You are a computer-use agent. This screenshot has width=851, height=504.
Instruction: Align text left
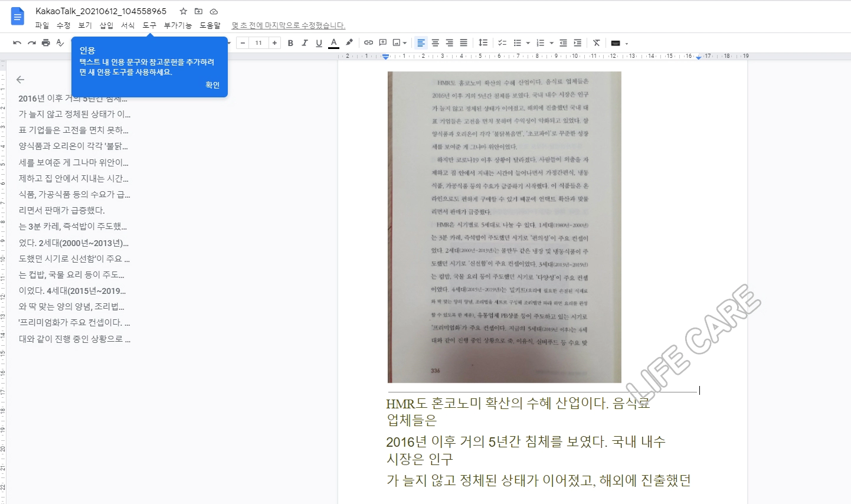[x=421, y=42]
